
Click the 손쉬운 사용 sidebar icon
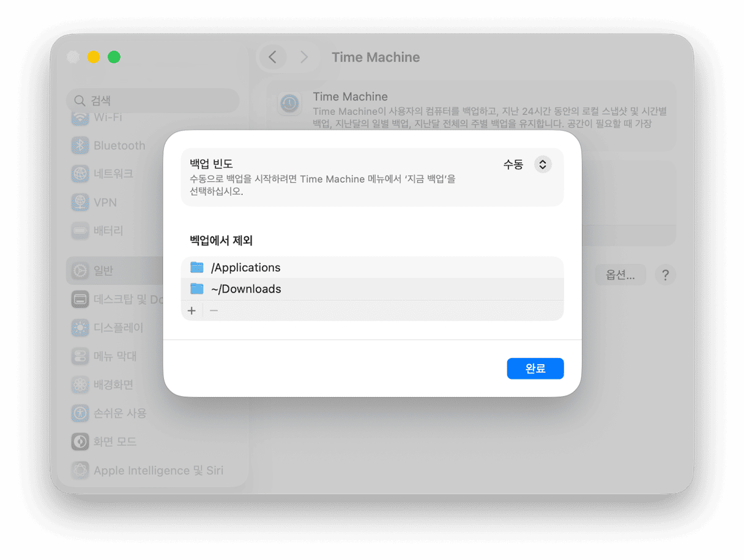pyautogui.click(x=80, y=413)
